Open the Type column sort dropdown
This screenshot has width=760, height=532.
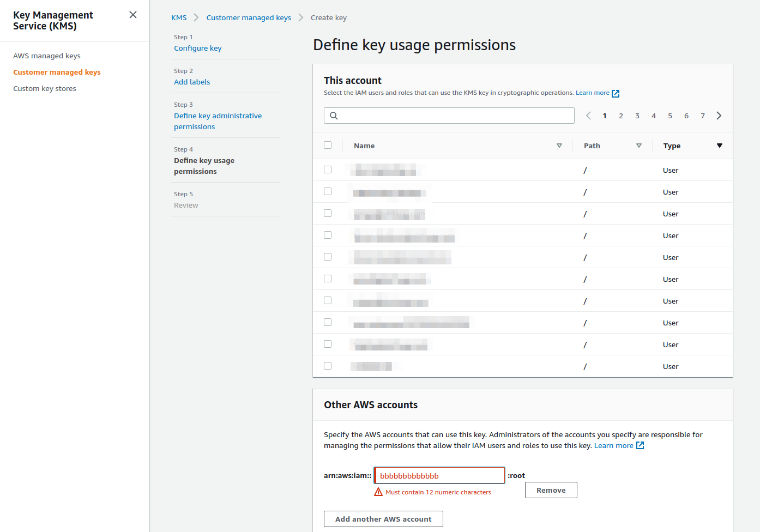point(720,146)
